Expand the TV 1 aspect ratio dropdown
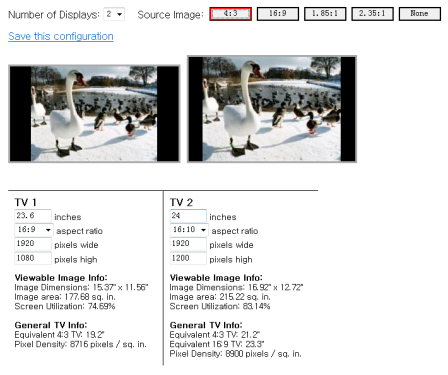Screen dimensions: 448x375 pos(34,230)
